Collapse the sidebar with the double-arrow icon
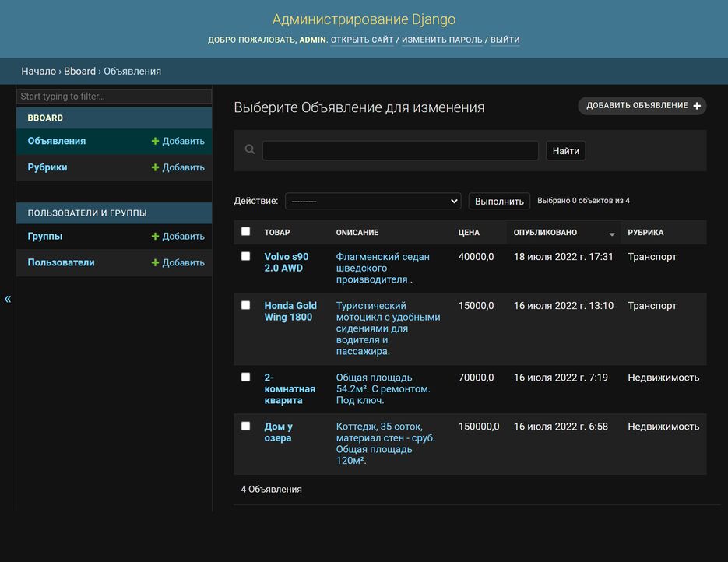The height and width of the screenshot is (562, 728). pyautogui.click(x=8, y=299)
